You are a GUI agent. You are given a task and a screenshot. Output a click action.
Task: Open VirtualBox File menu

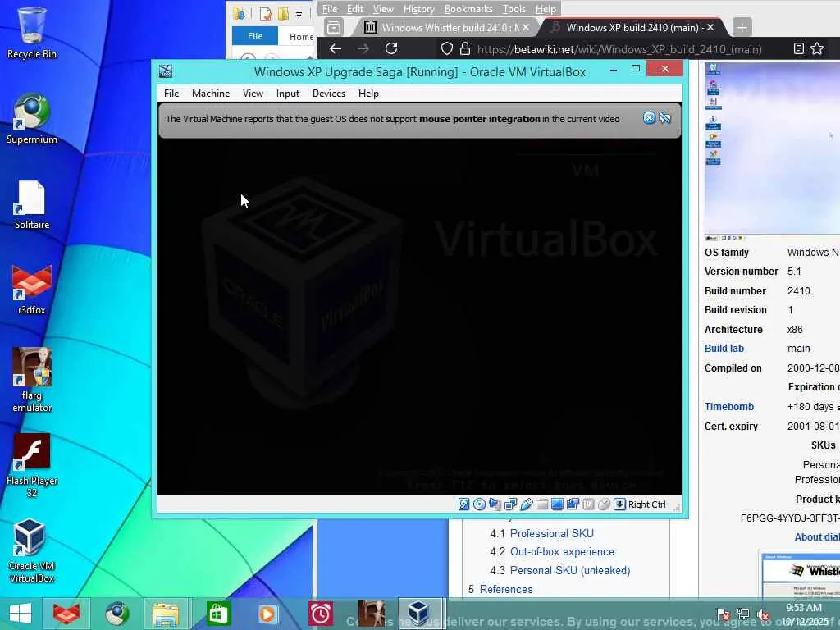tap(171, 94)
